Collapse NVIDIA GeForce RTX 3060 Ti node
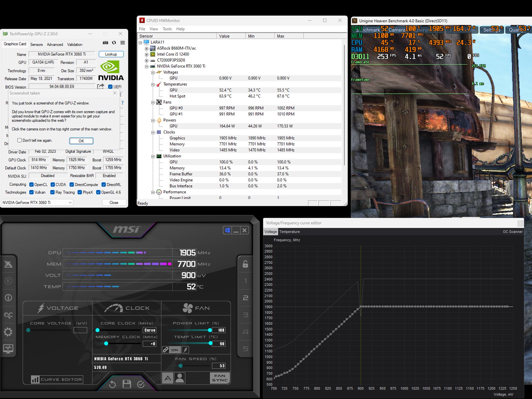 [x=147, y=67]
